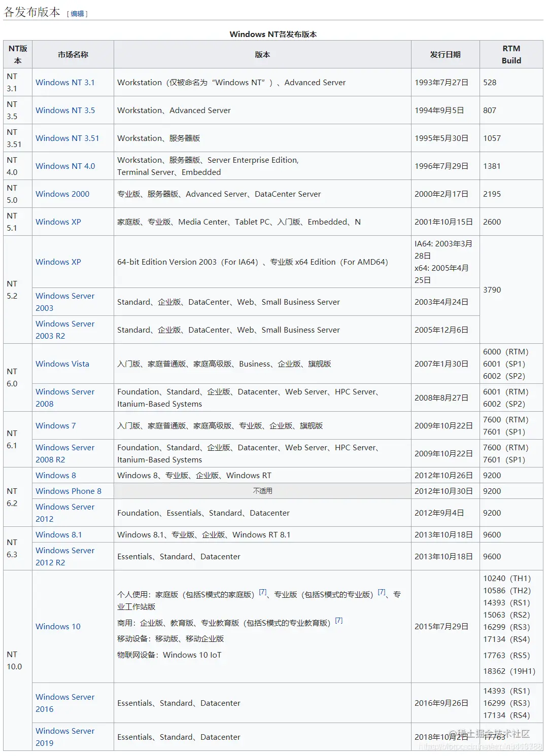This screenshot has height=756, width=547.
Task: Click the date 2012年9月4日
Action: point(439,513)
